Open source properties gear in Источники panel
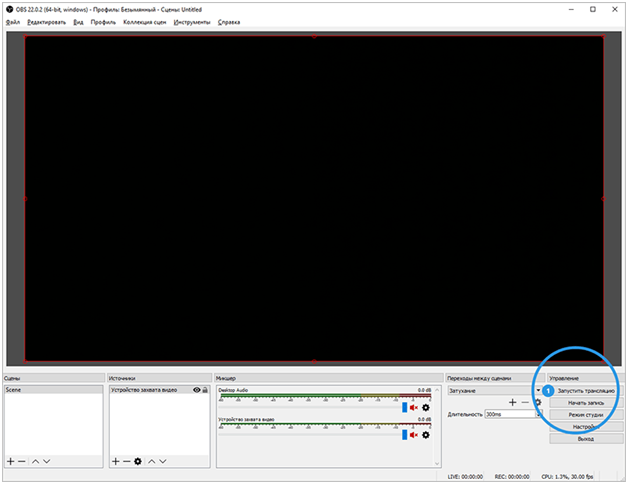The image size is (628, 484). coord(138,461)
